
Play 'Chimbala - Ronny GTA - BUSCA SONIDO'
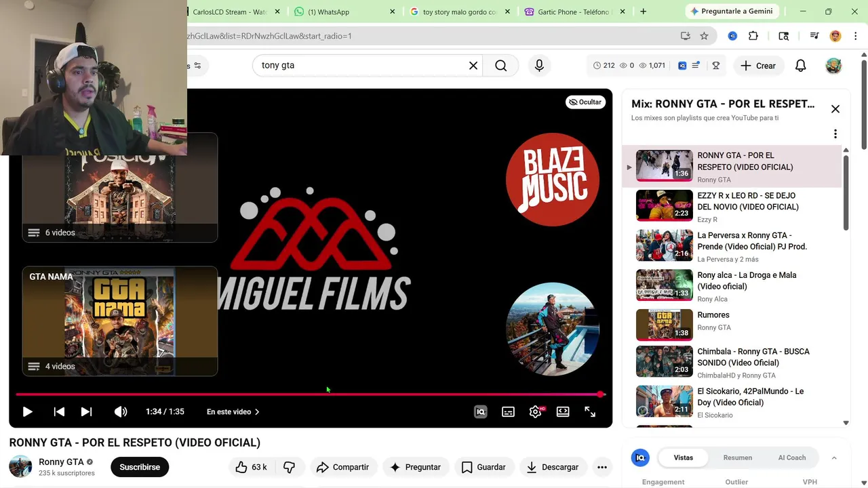point(732,363)
